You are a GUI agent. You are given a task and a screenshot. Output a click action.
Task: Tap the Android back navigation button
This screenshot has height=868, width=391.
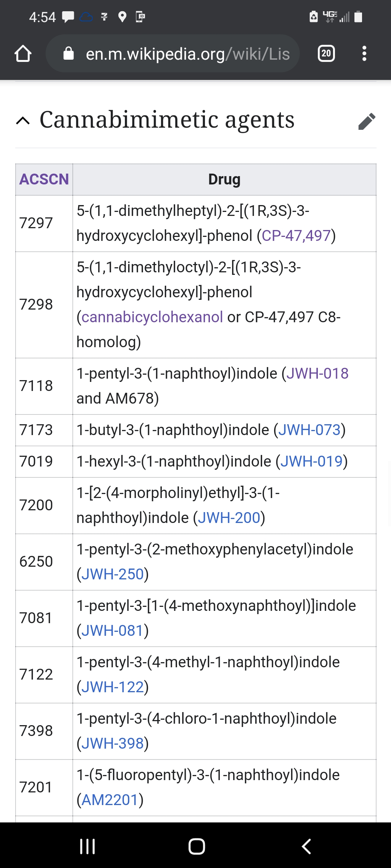coord(306,846)
